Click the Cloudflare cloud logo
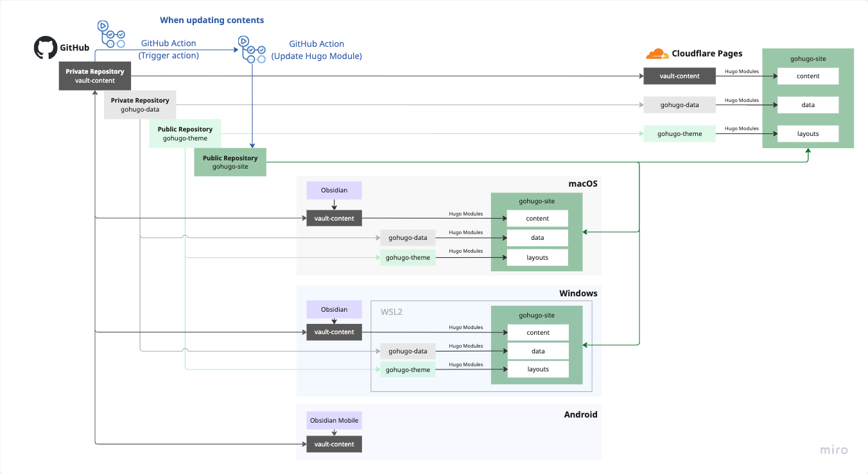 657,54
